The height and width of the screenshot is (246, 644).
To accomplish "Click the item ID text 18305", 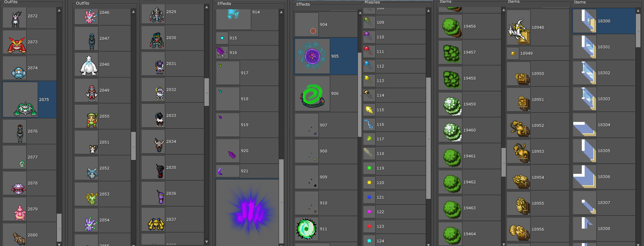I will 604,151.
